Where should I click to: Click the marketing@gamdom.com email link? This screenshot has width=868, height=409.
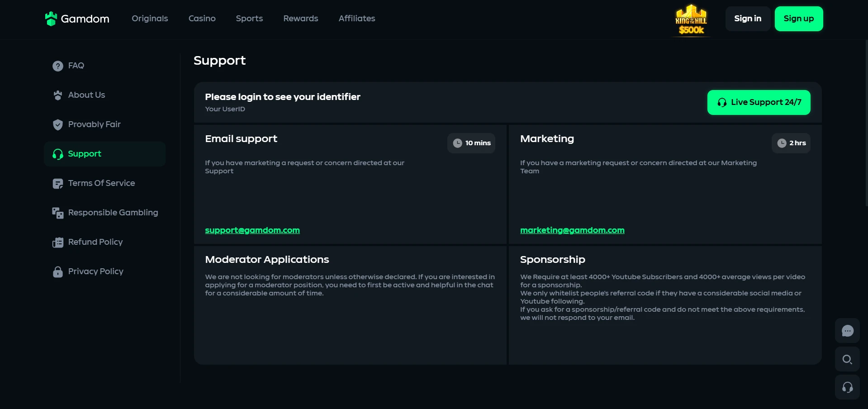572,230
